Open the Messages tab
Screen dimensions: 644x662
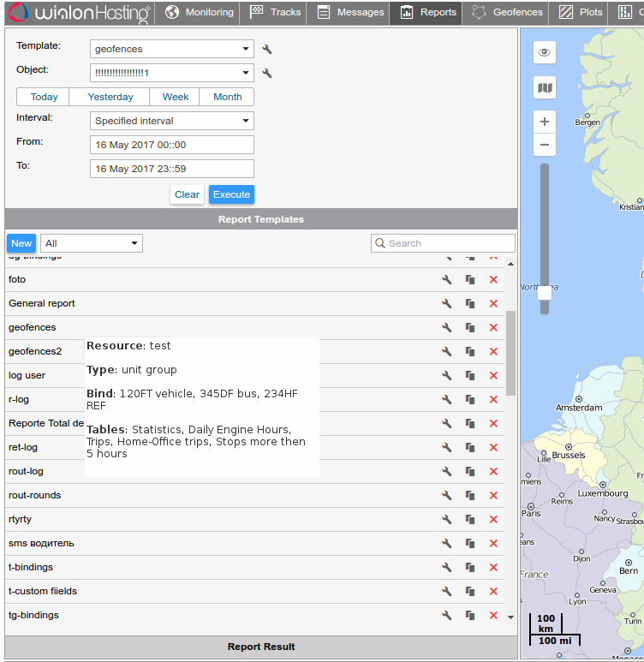click(350, 13)
